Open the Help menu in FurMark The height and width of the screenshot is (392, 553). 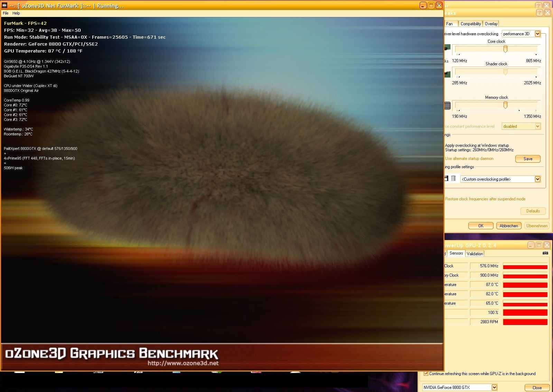[16, 13]
